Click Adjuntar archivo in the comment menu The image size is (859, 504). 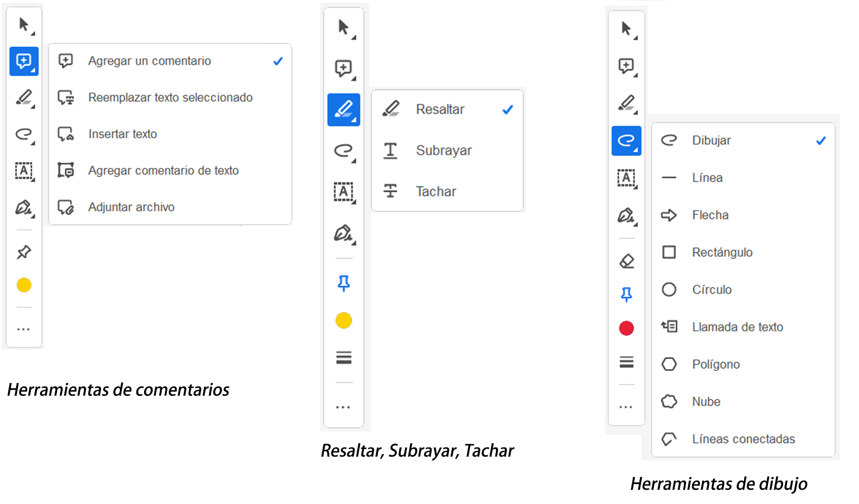tap(131, 207)
